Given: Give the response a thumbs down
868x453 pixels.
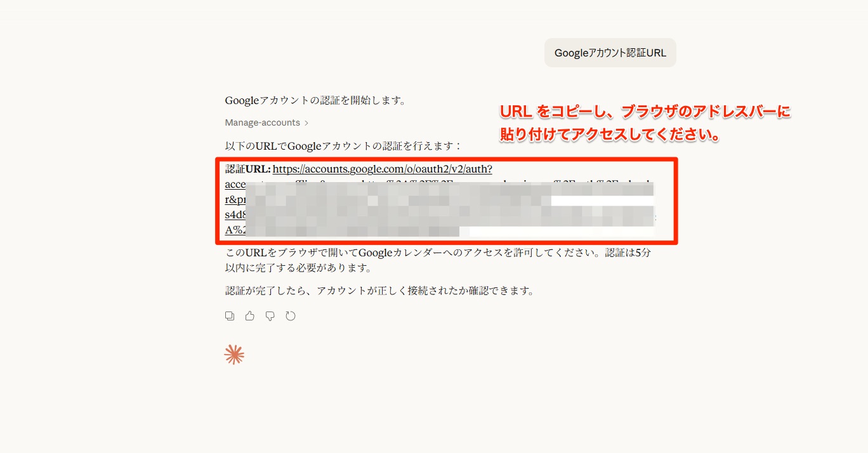Looking at the screenshot, I should coord(270,316).
